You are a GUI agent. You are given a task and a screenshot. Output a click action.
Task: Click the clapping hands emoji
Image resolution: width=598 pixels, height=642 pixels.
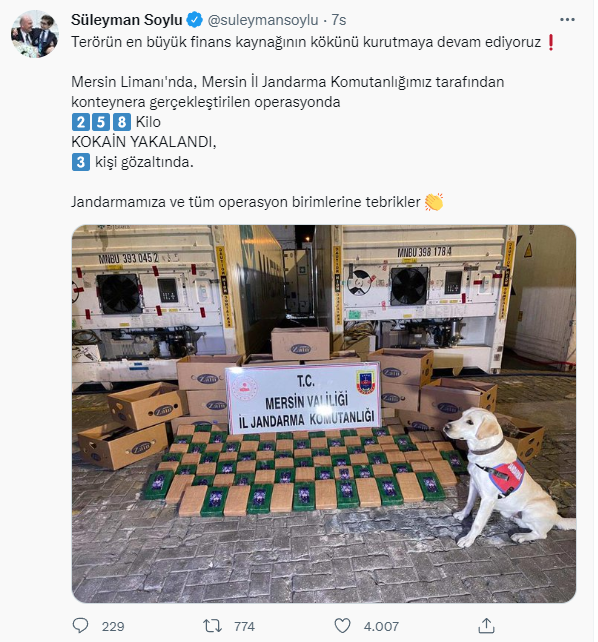pyautogui.click(x=434, y=202)
